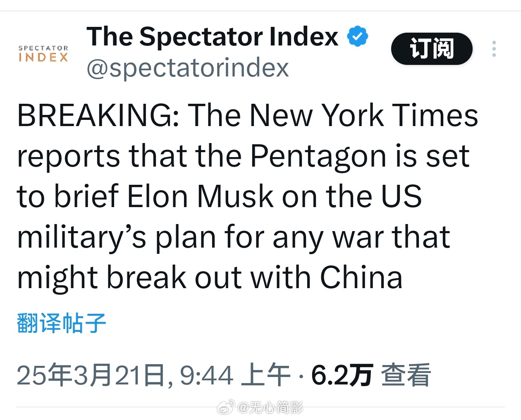
Task: Click the blue verified badge
Action: pos(357,36)
